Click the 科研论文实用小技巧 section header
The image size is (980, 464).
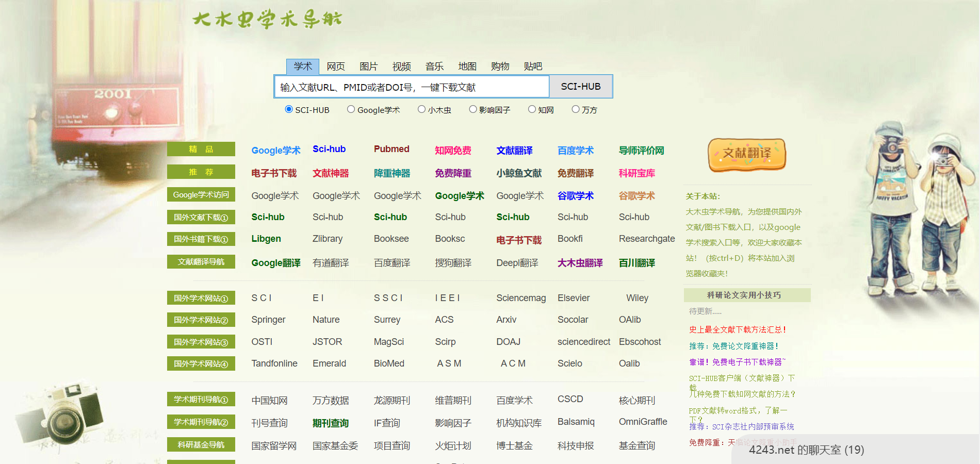[747, 295]
